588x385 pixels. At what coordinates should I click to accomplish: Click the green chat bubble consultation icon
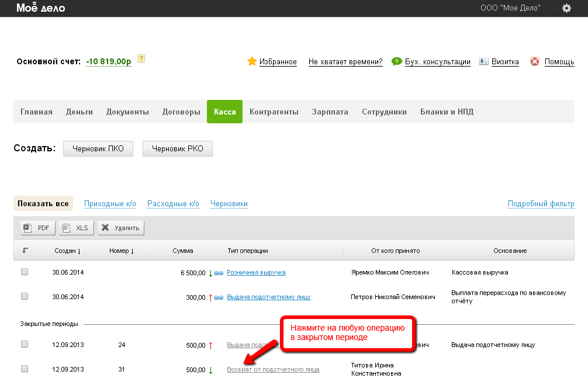[x=397, y=61]
